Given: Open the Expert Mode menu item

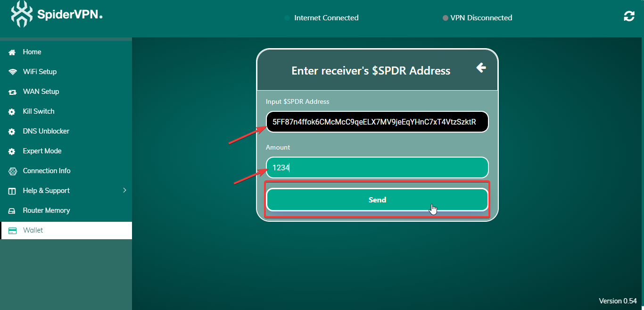Looking at the screenshot, I should click(42, 151).
